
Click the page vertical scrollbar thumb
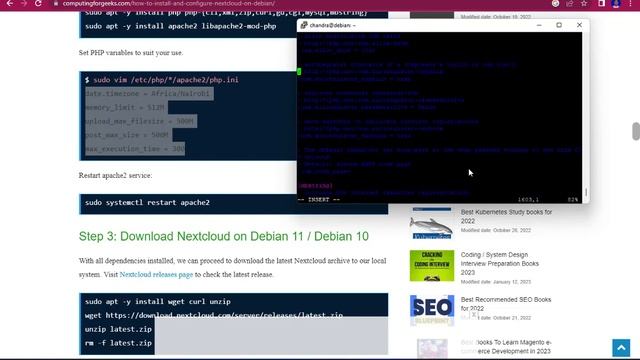[636, 131]
